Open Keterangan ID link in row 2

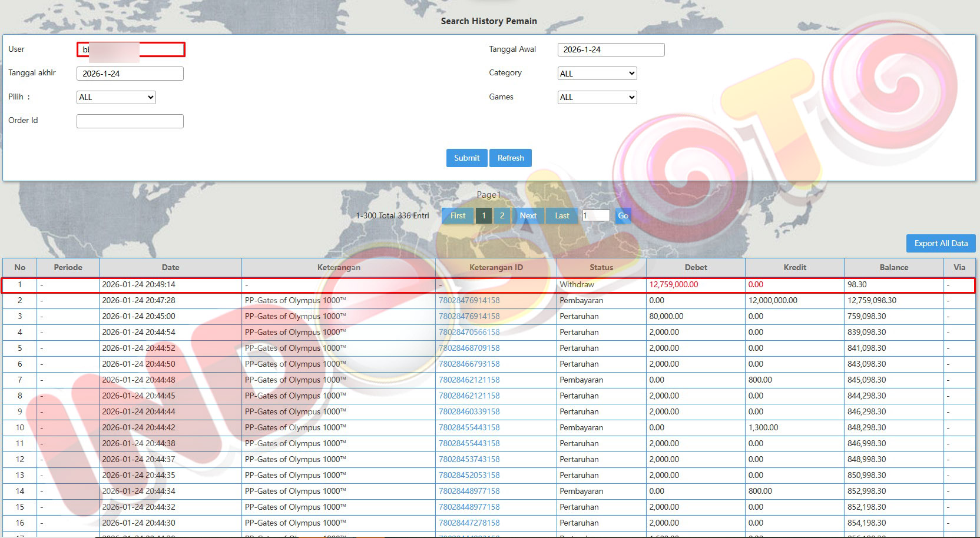[x=469, y=300]
